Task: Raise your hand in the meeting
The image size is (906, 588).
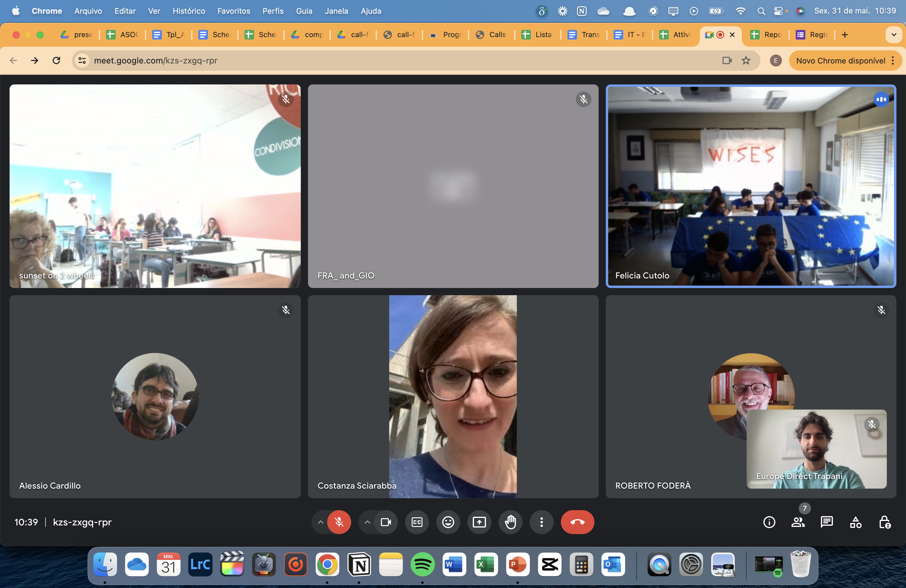Action: tap(511, 522)
